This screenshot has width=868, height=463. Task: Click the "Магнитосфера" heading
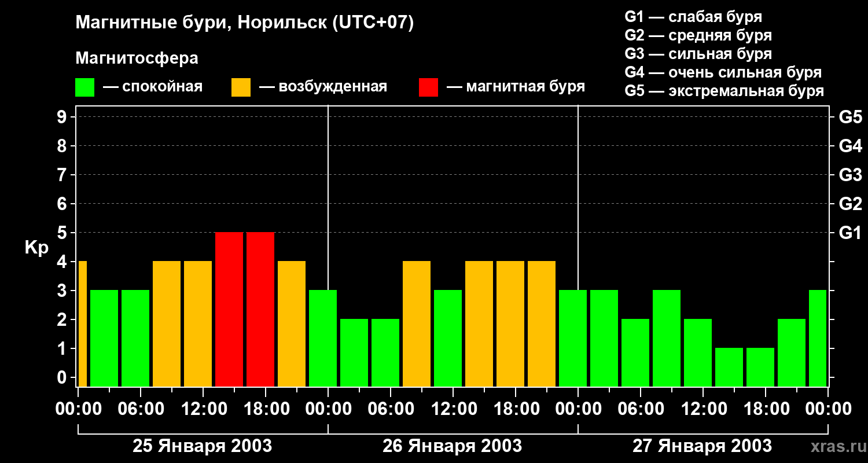(137, 58)
